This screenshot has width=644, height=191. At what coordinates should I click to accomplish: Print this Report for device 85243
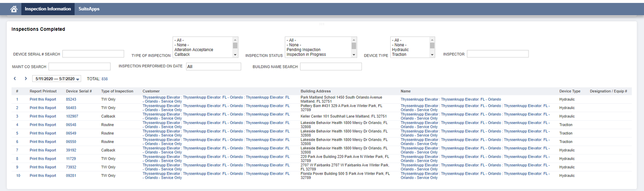(43, 99)
